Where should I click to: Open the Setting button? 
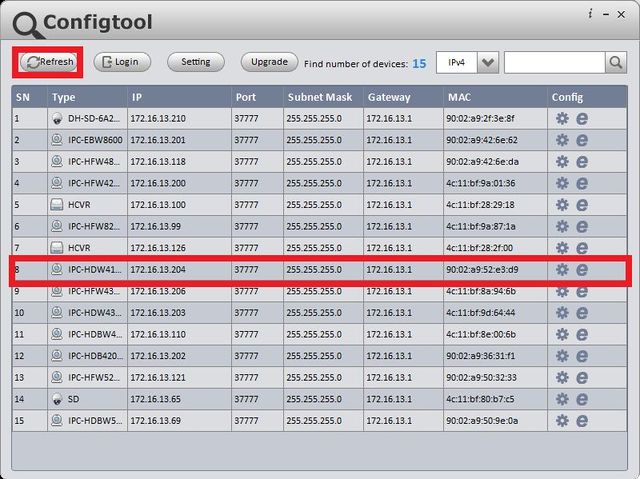(x=196, y=62)
